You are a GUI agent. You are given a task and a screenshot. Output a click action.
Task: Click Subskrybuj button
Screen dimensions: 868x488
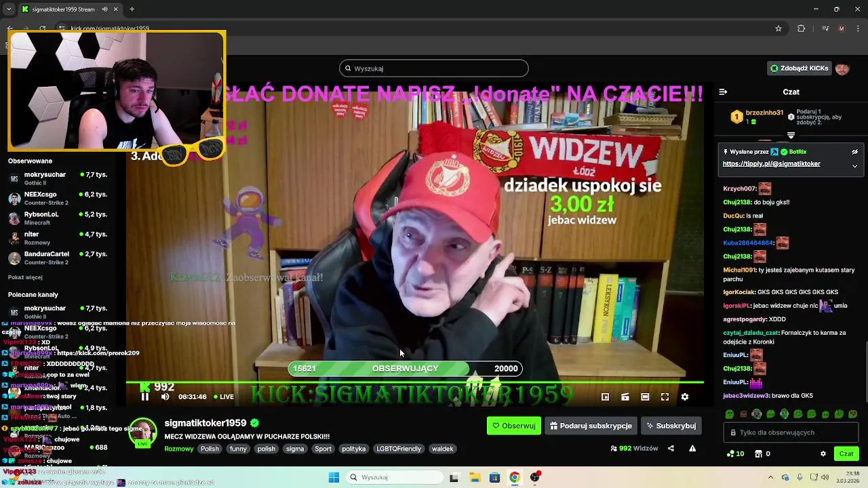tap(671, 426)
